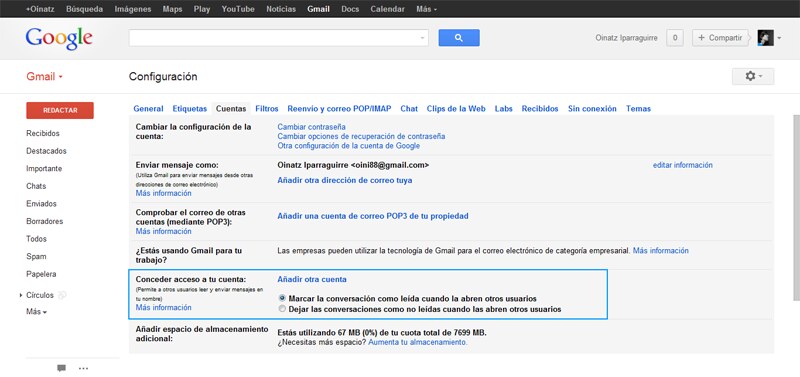Open +Oinatz in the top bar
This screenshot has height=377, width=800.
click(40, 9)
